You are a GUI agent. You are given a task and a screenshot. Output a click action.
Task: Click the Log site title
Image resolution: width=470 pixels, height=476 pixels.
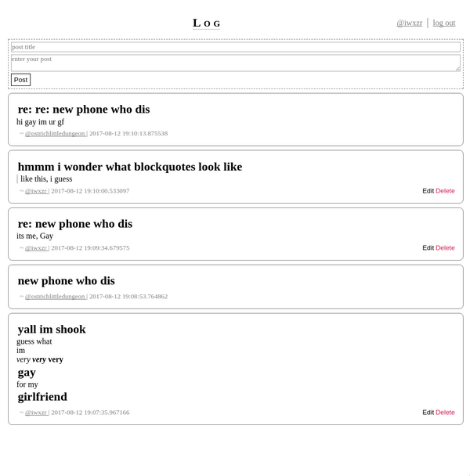click(207, 23)
